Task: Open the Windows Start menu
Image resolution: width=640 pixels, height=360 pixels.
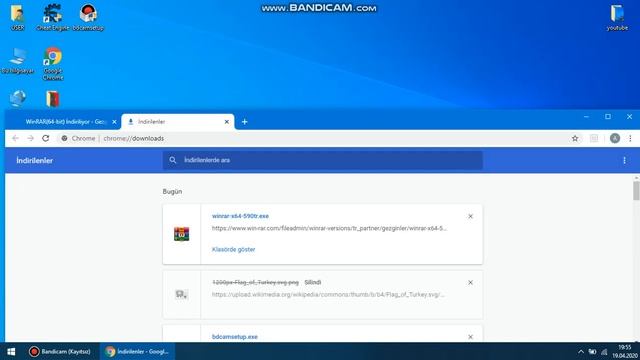Action: click(x=11, y=351)
